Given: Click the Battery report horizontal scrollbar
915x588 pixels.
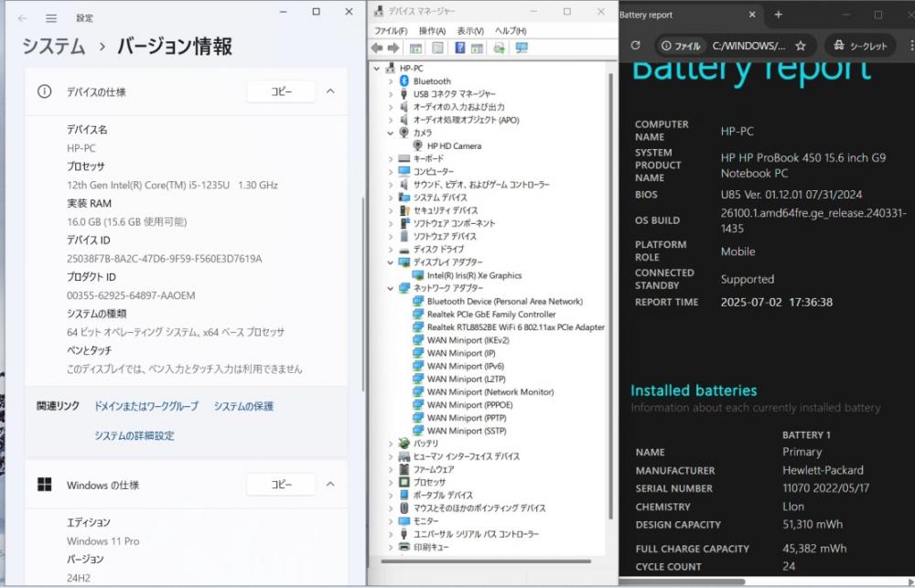Looking at the screenshot, I should coord(682,582).
